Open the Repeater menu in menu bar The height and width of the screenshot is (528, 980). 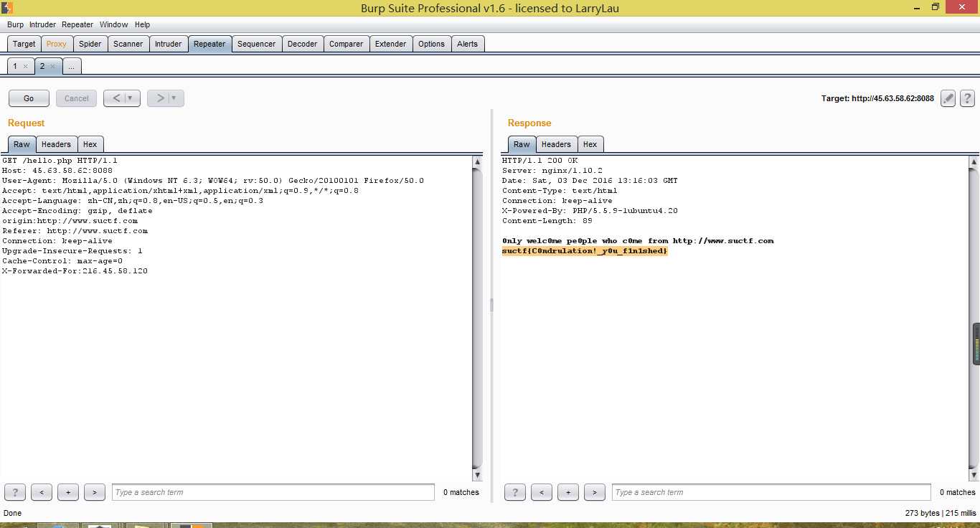click(77, 24)
